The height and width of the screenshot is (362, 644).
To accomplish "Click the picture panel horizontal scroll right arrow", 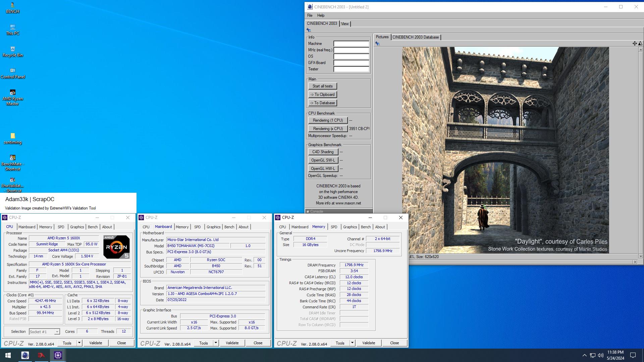I will tap(635, 262).
